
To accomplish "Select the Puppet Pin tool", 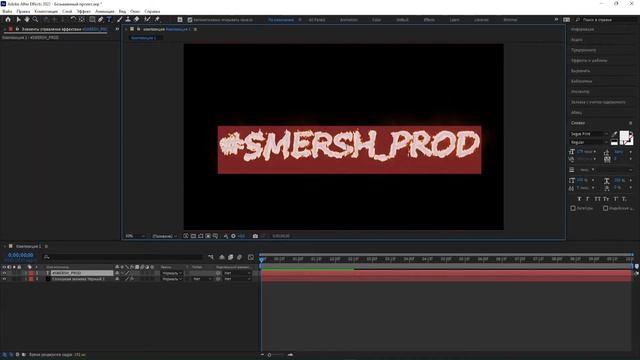I will tap(157, 19).
